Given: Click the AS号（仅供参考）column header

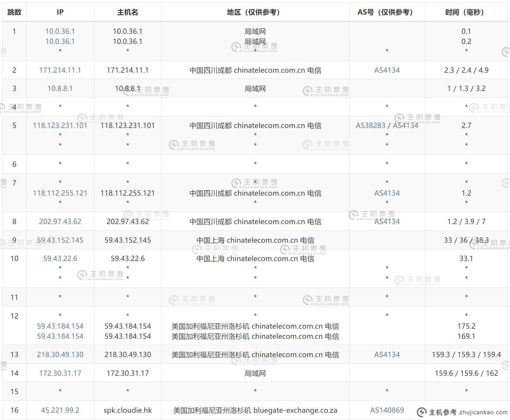Looking at the screenshot, I should pos(387,12).
